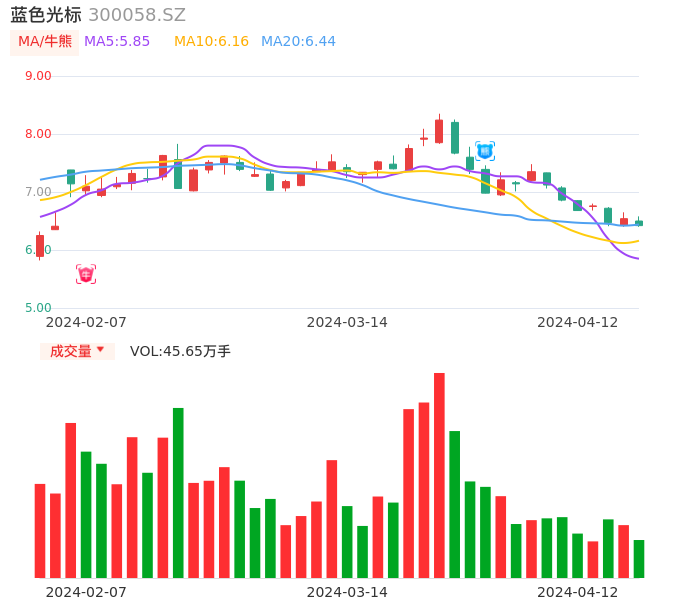
Task: Click the MA20:6.44 legend label
Action: [298, 42]
